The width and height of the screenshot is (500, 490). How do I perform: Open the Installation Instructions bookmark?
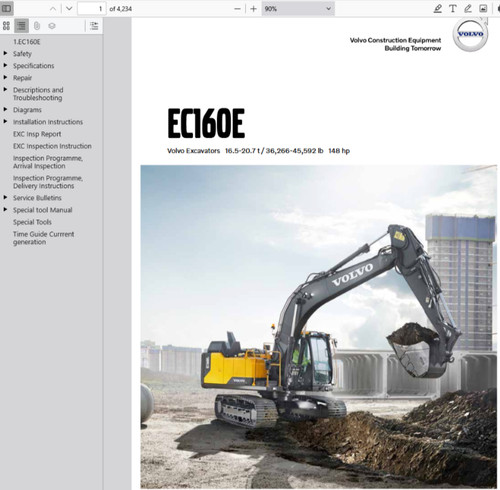pyautogui.click(x=48, y=122)
